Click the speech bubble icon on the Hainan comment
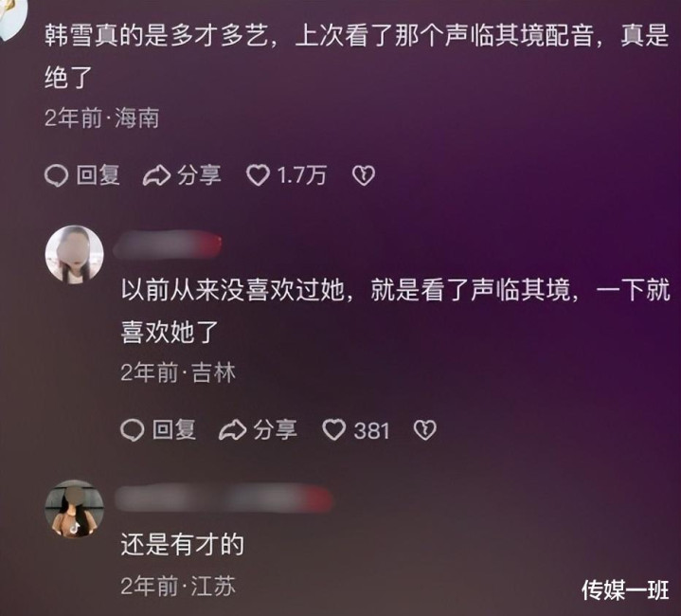681x616 pixels. click(x=57, y=176)
